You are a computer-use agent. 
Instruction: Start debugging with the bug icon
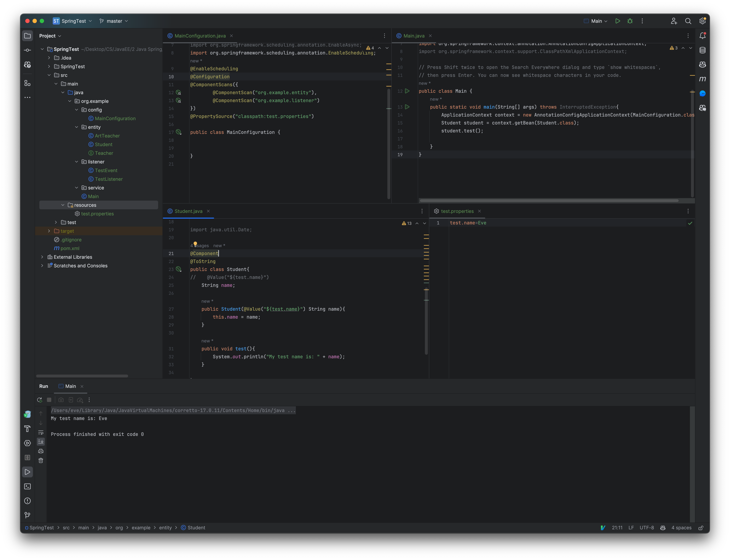coord(630,21)
